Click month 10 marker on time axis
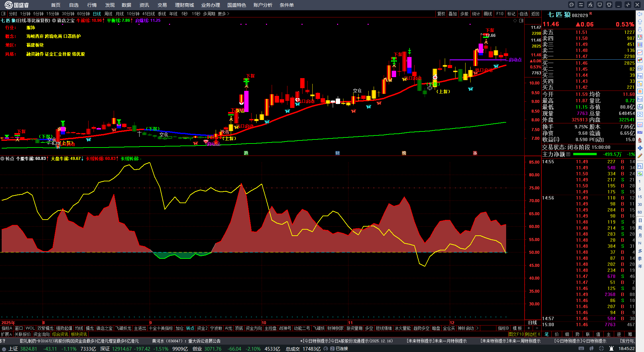Image resolution: width=644 pixels, height=352 pixels. click(x=264, y=323)
